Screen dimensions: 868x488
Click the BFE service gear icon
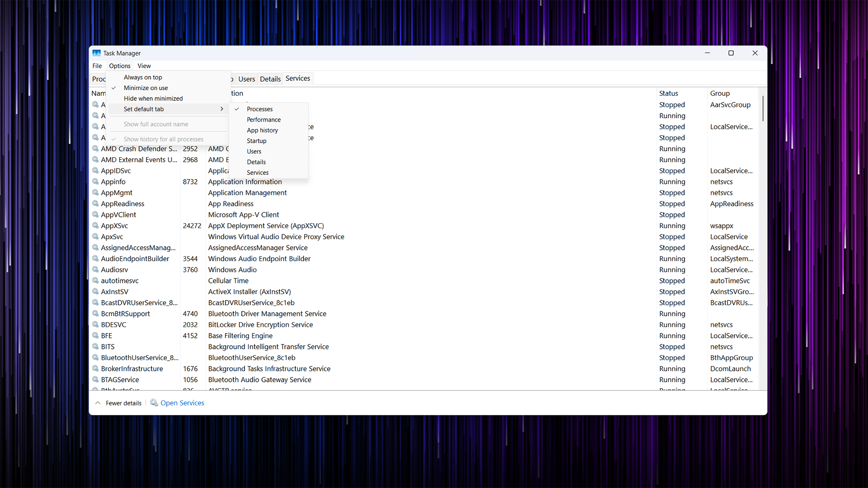click(95, 335)
